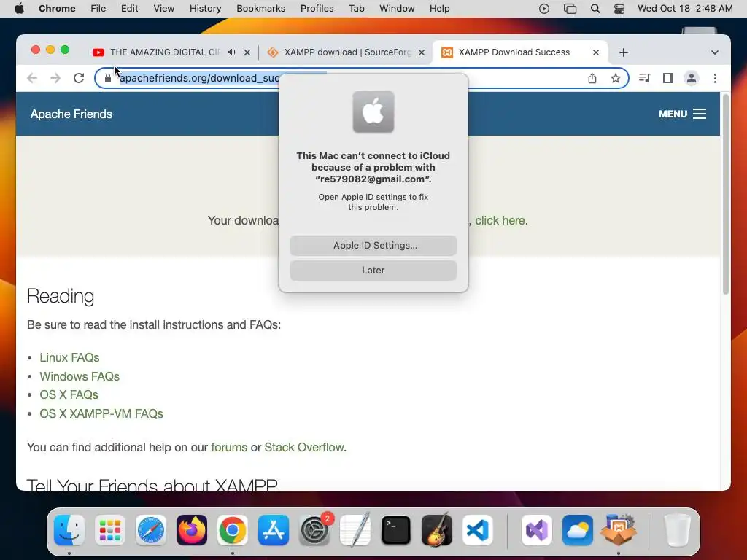
Task: Open Launchpad in the dock
Action: (110, 530)
